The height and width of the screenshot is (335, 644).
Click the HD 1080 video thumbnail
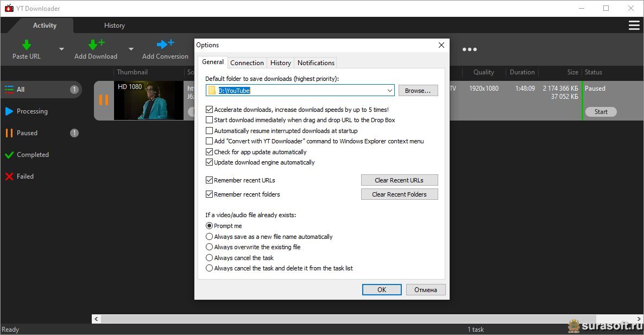tap(149, 100)
